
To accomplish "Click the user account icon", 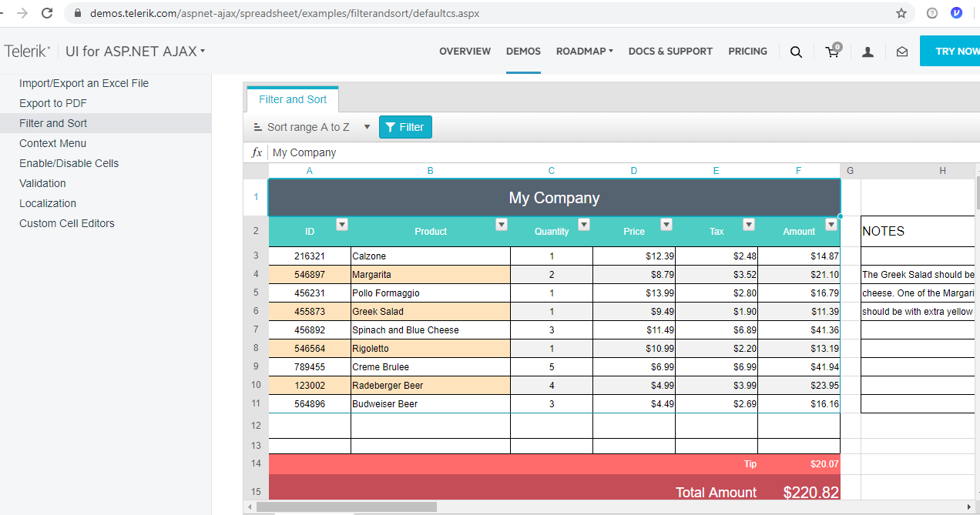I will 868,52.
